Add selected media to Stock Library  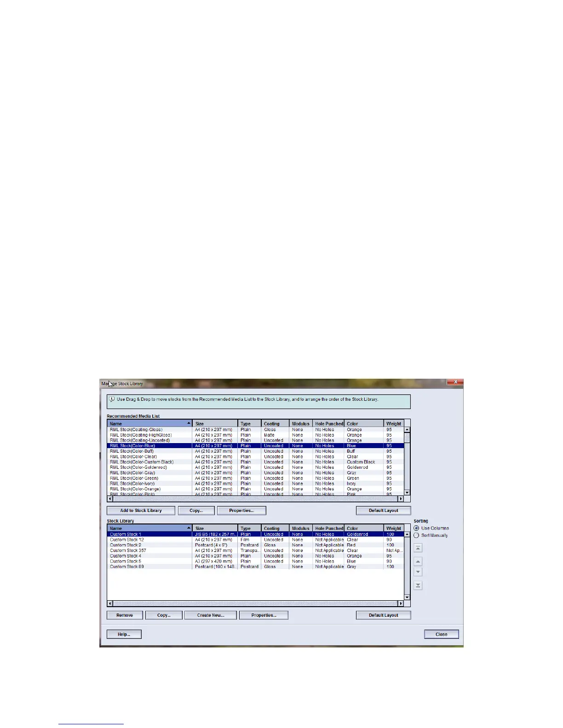[x=141, y=511]
